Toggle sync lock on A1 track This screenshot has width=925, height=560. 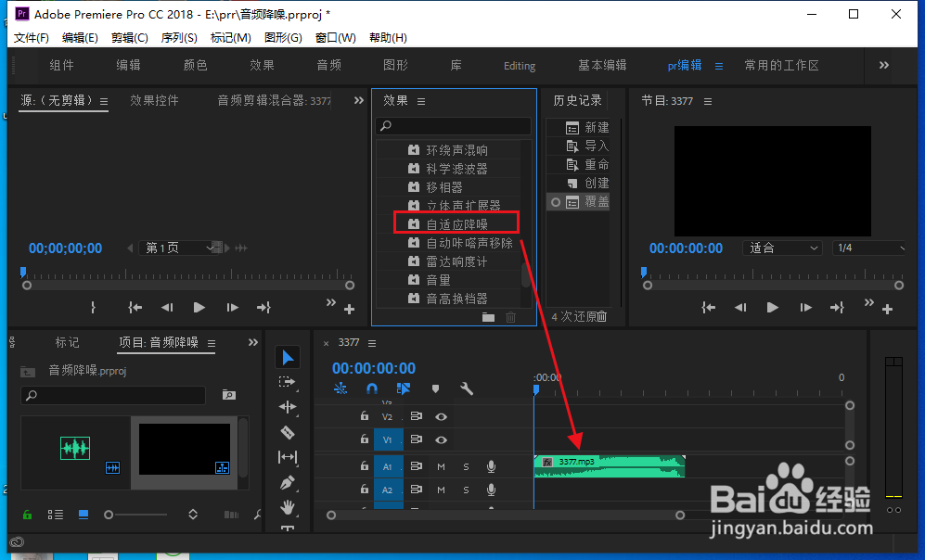(416, 466)
